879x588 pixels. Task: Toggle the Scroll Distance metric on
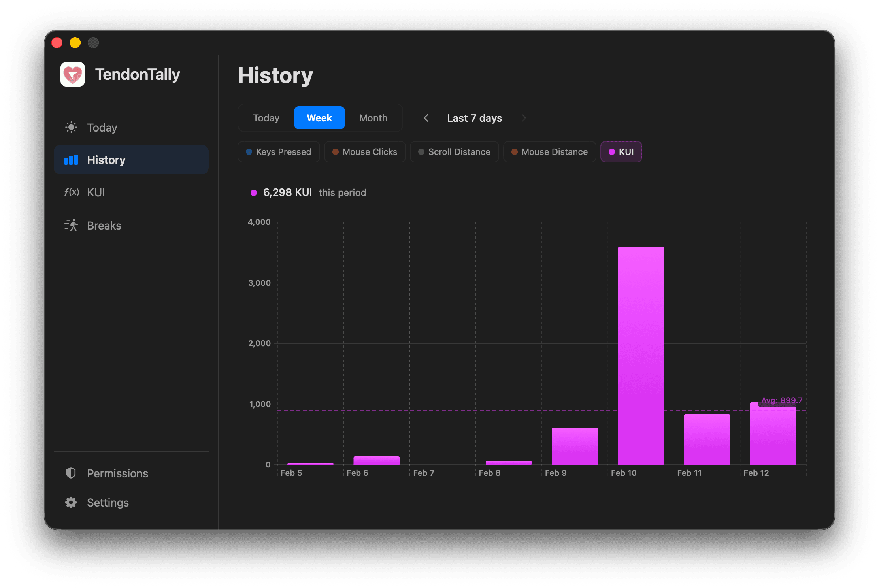(454, 152)
